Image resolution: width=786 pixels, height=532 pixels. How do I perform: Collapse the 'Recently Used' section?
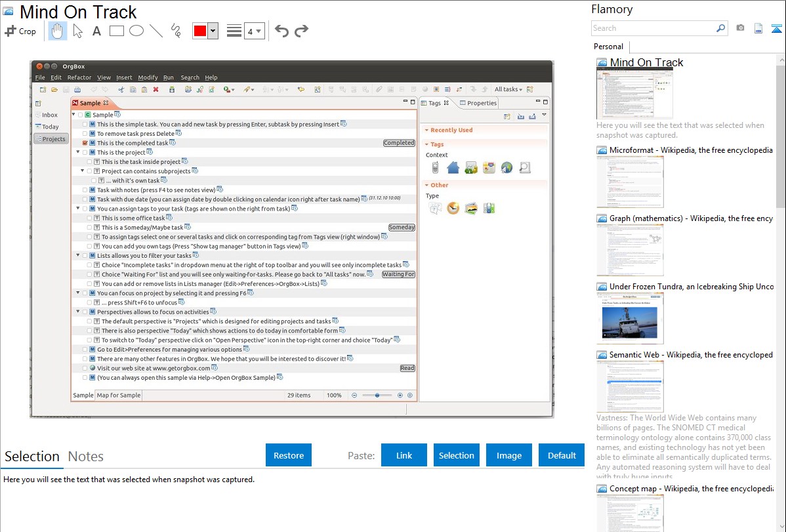[x=427, y=130]
